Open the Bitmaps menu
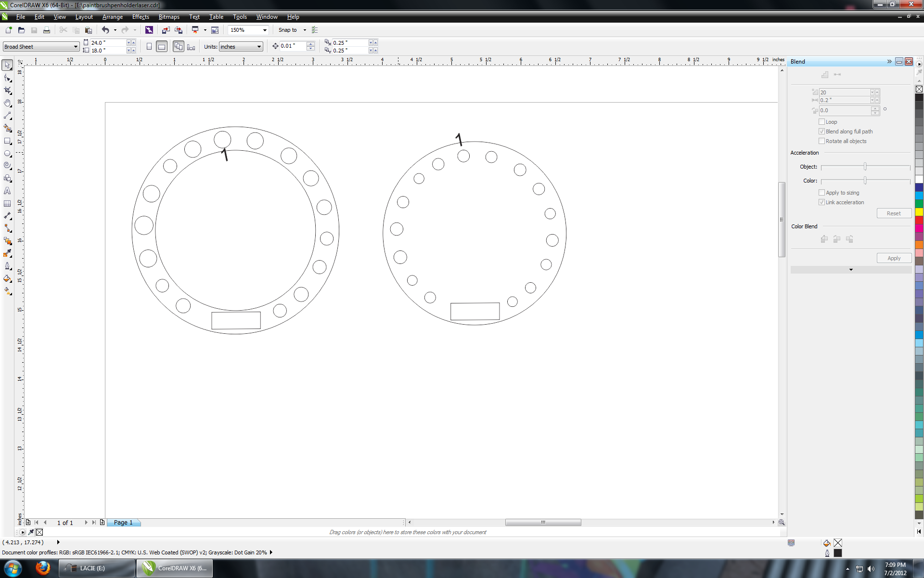Viewport: 924px width, 578px height. click(x=169, y=17)
